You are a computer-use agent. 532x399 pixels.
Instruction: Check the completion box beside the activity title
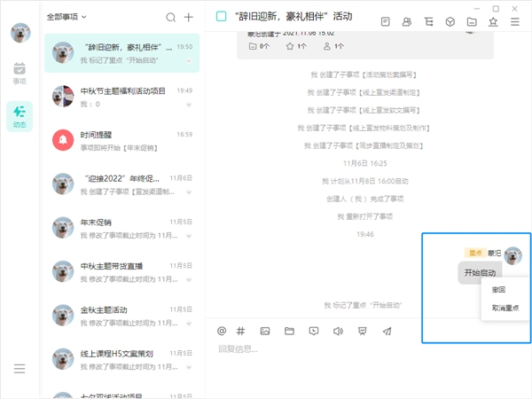point(221,16)
